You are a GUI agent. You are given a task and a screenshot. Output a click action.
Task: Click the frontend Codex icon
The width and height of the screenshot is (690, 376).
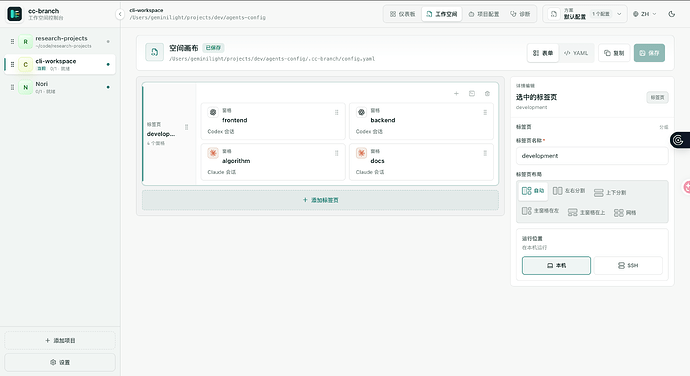coord(213,112)
